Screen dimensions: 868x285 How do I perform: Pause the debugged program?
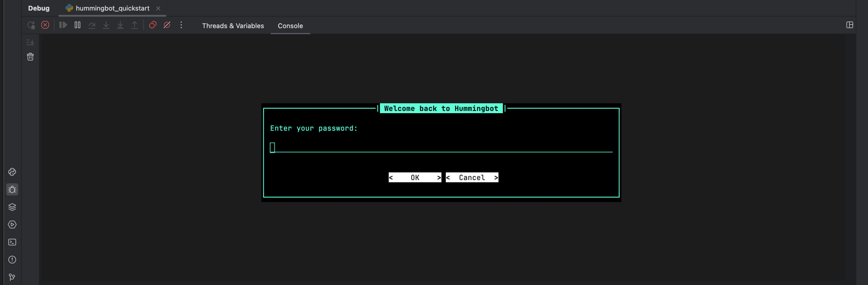pos(77,25)
